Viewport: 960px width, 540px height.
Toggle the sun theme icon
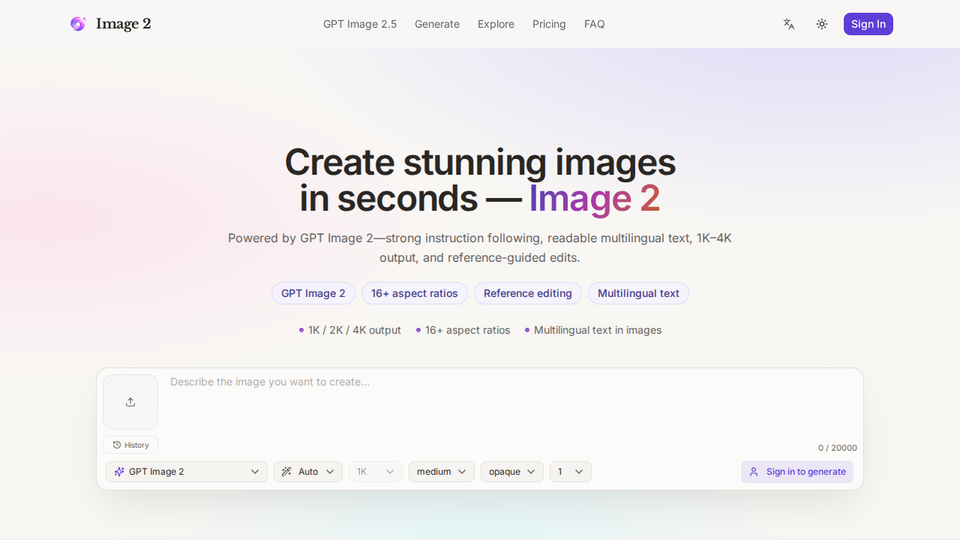click(822, 24)
